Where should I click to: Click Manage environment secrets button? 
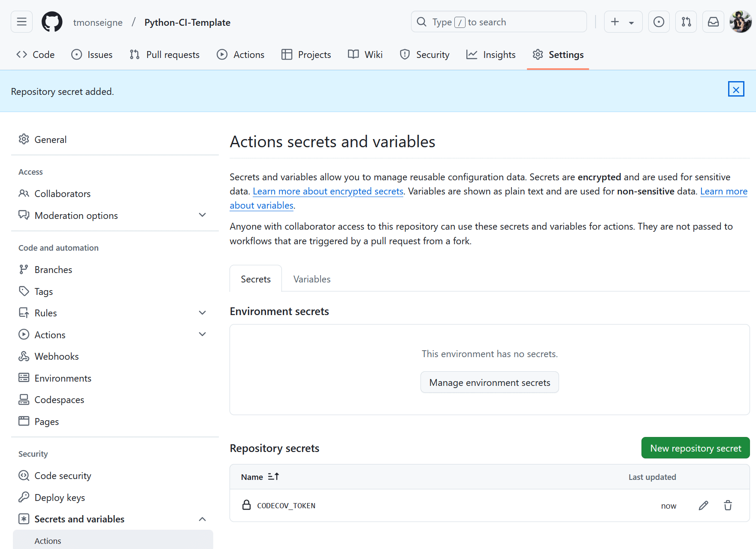click(490, 382)
